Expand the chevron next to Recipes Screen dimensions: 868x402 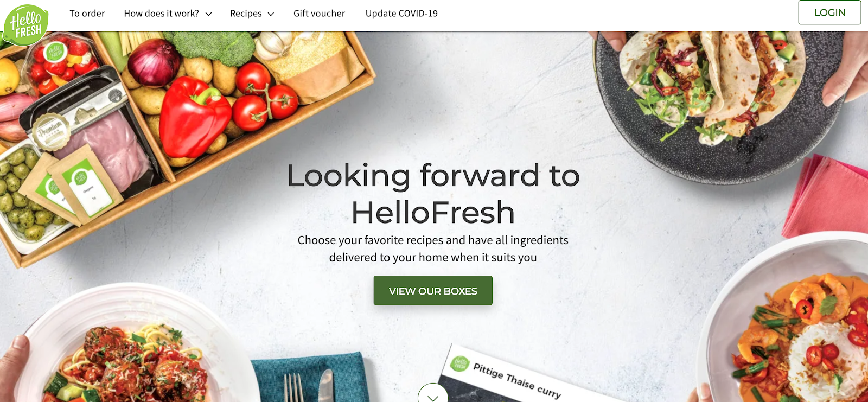tap(271, 14)
